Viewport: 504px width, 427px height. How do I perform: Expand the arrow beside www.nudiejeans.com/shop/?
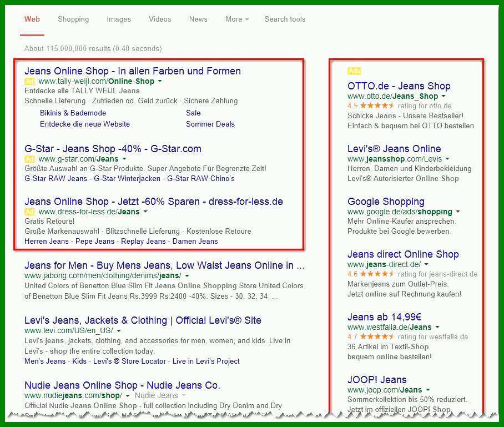click(x=128, y=396)
